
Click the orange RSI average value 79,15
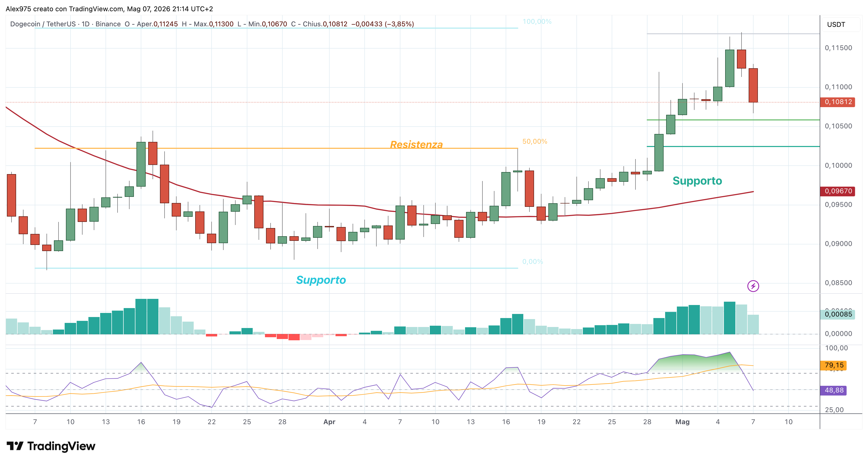point(834,365)
